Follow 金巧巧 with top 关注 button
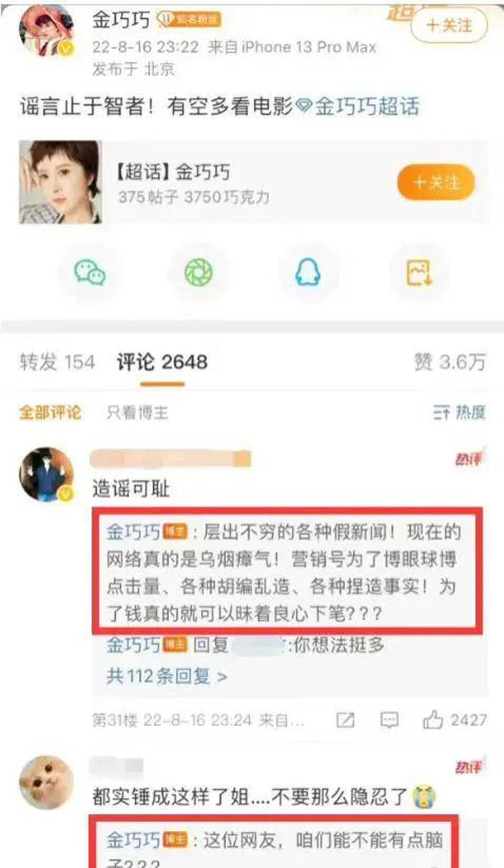The width and height of the screenshot is (504, 868). [x=449, y=26]
